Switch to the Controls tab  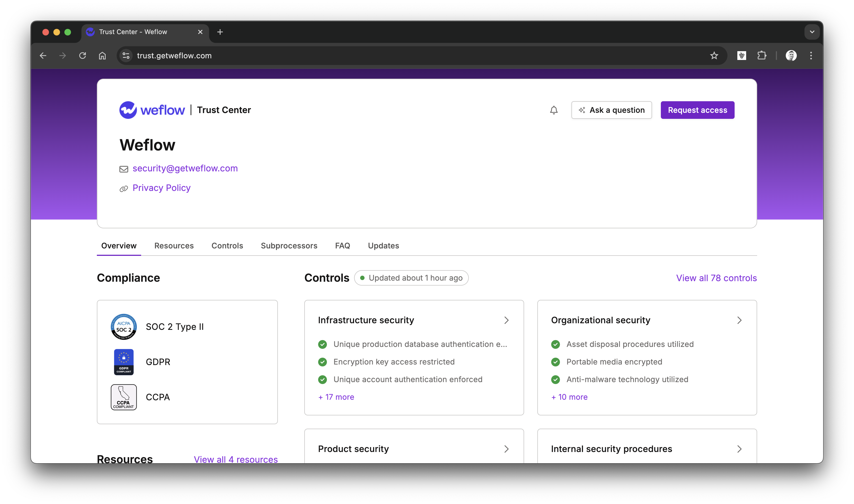227,246
